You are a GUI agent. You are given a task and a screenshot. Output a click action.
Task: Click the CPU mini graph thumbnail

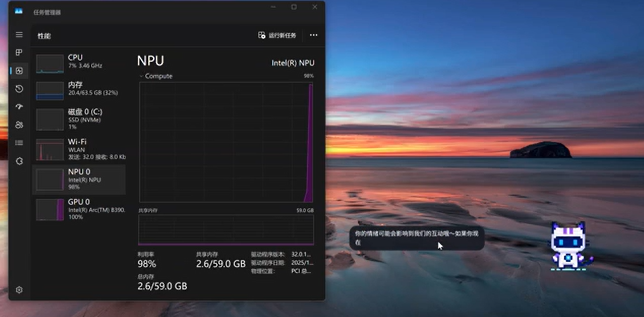50,63
